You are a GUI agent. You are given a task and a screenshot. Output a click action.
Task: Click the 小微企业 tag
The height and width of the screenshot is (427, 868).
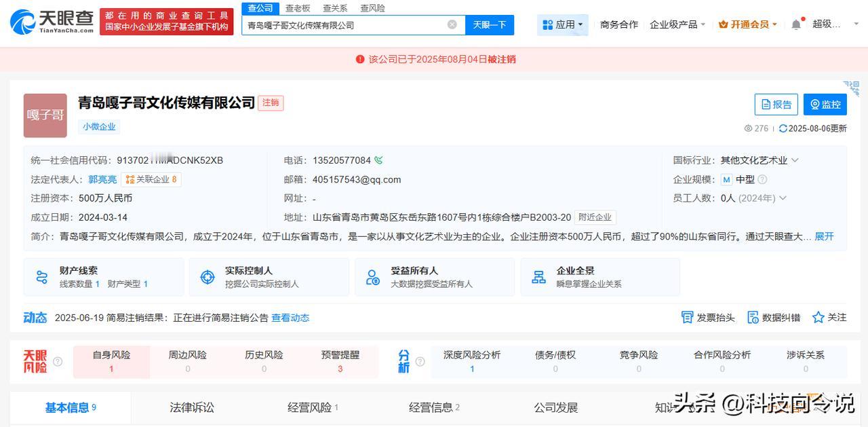tap(99, 126)
